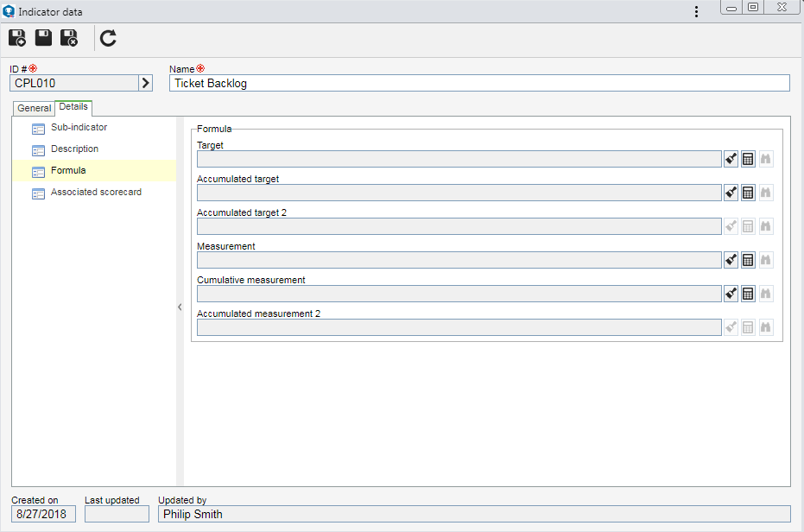View Accumulated measurement 2 formula via binoculars
The height and width of the screenshot is (532, 804).
[765, 327]
